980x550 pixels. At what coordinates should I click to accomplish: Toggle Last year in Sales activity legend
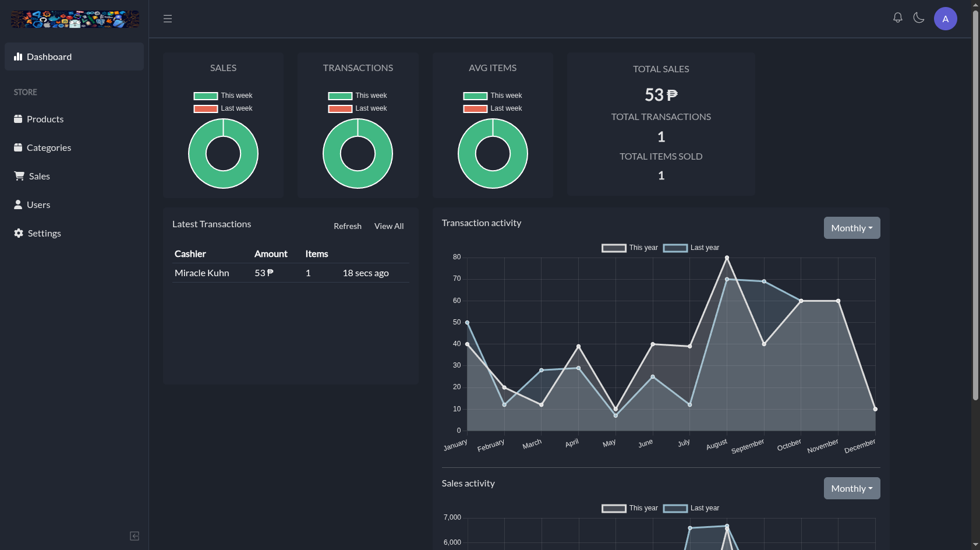point(691,508)
